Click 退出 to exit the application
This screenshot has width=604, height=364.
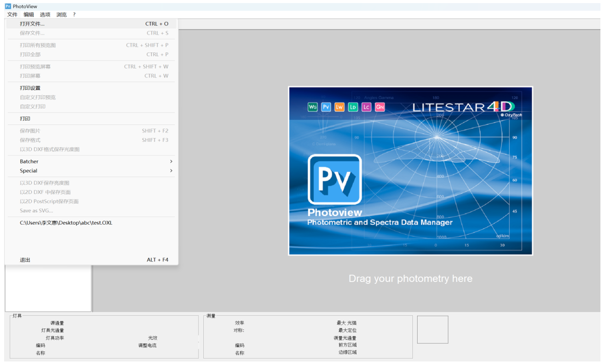pos(25,260)
